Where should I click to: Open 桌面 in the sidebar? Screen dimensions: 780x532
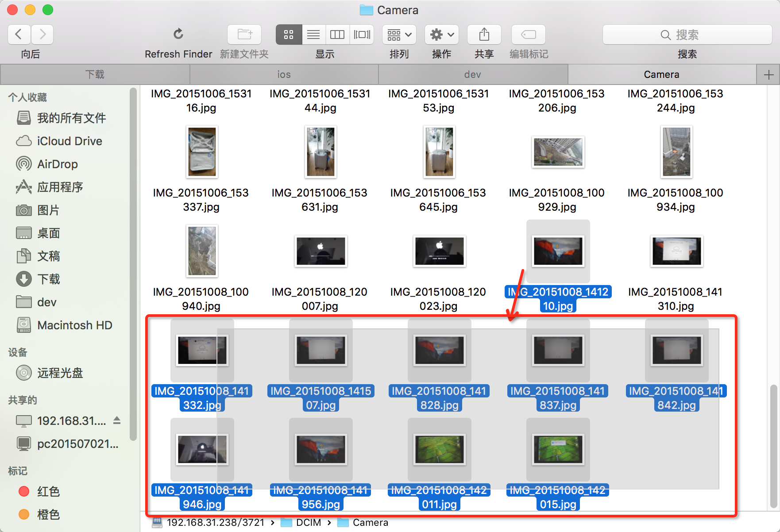click(38, 233)
